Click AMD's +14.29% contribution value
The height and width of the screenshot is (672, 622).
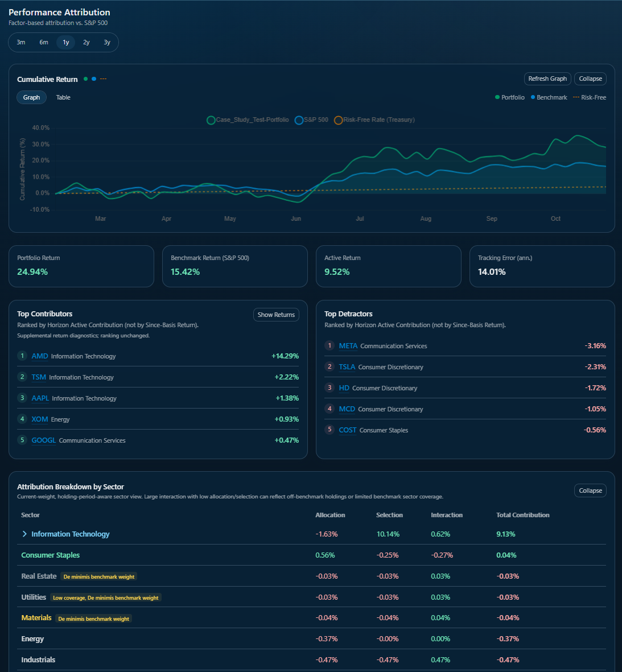[x=285, y=356]
